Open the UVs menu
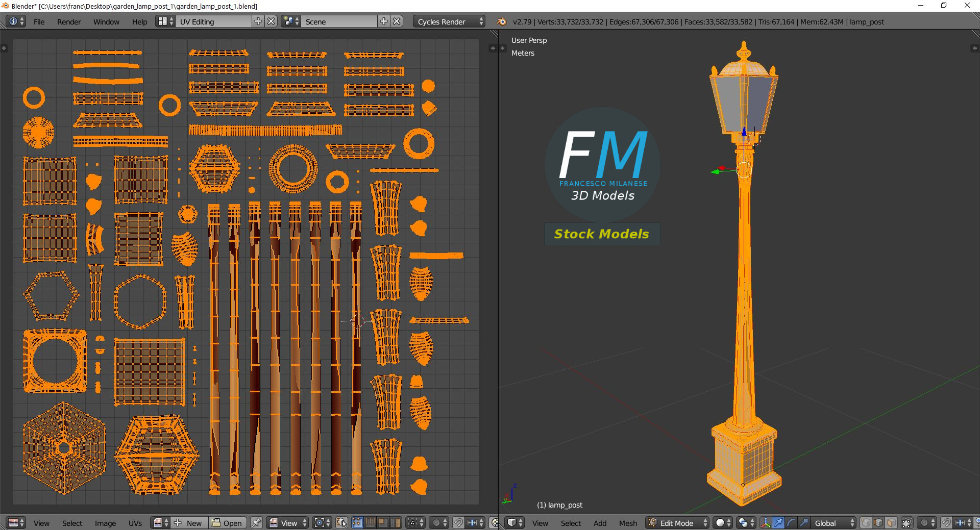The height and width of the screenshot is (530, 980). pyautogui.click(x=135, y=523)
